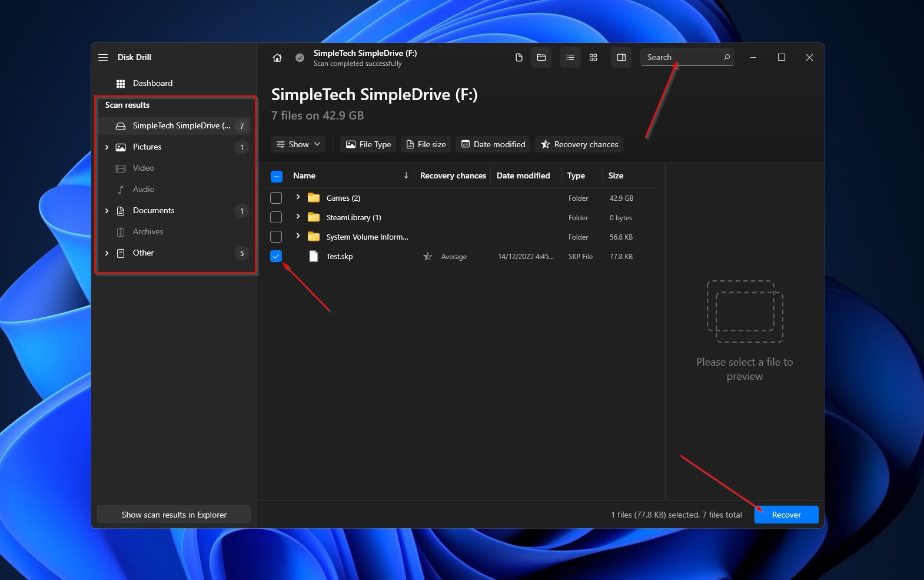The width and height of the screenshot is (924, 580).
Task: Click the System Volume Information folder icon
Action: click(x=314, y=237)
